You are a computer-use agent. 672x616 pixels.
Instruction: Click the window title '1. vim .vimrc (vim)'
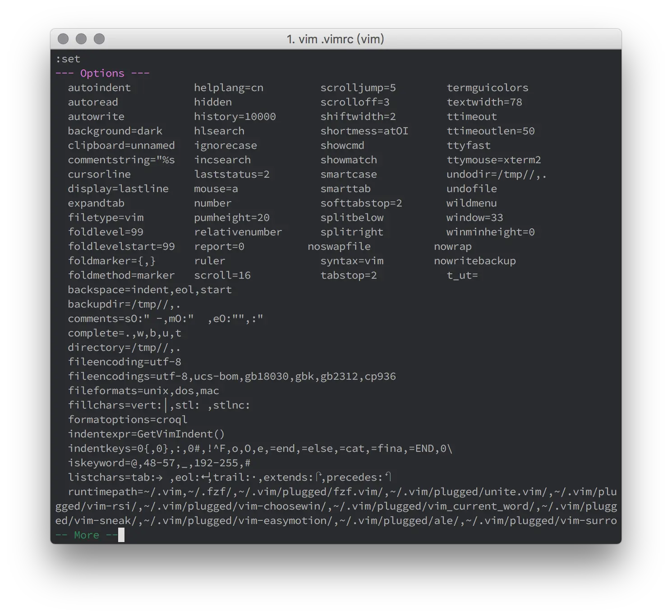coord(336,39)
